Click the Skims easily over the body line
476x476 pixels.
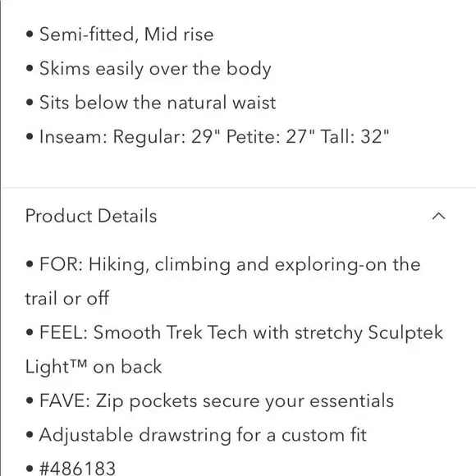pyautogui.click(x=155, y=68)
